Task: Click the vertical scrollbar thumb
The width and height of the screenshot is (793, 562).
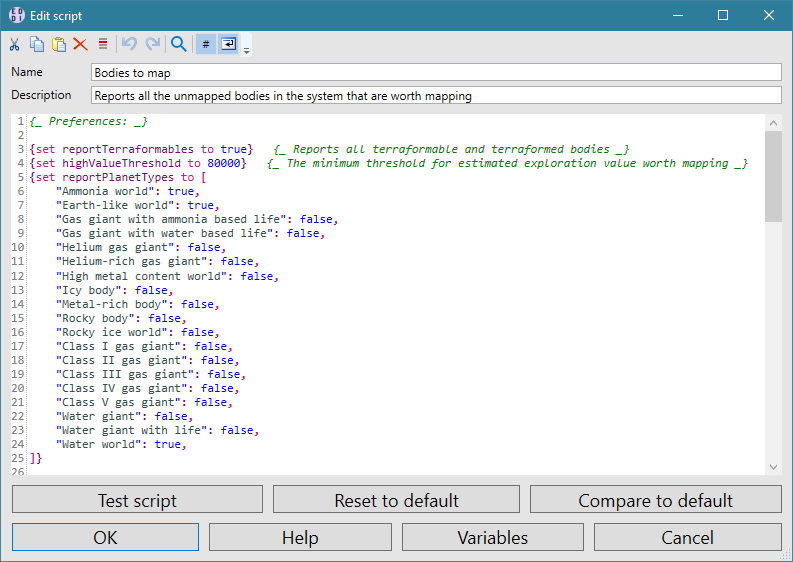Action: [773, 176]
